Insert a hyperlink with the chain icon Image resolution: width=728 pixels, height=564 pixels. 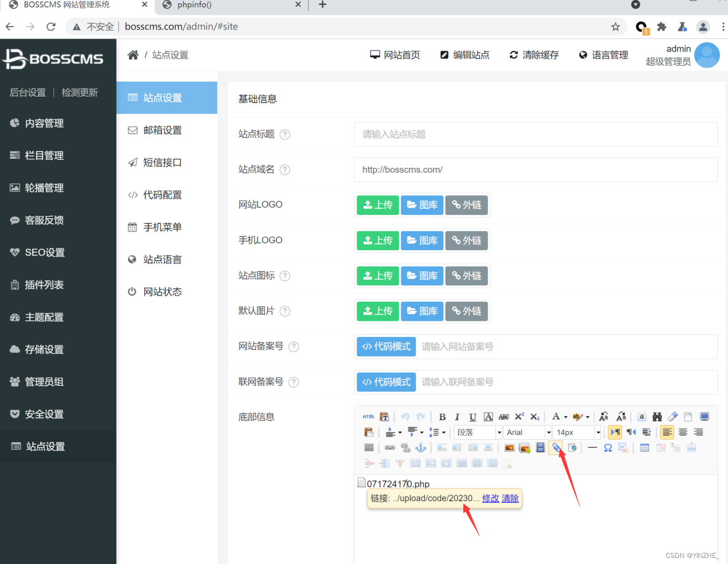click(390, 447)
